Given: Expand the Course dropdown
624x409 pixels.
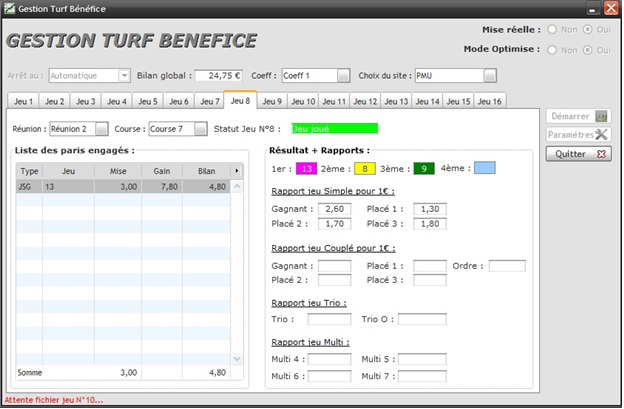Looking at the screenshot, I should click(200, 128).
